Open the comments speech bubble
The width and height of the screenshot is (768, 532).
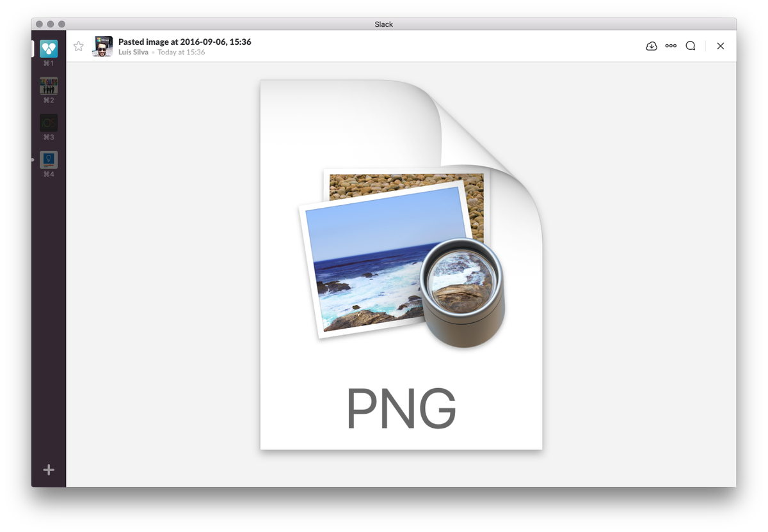point(691,46)
